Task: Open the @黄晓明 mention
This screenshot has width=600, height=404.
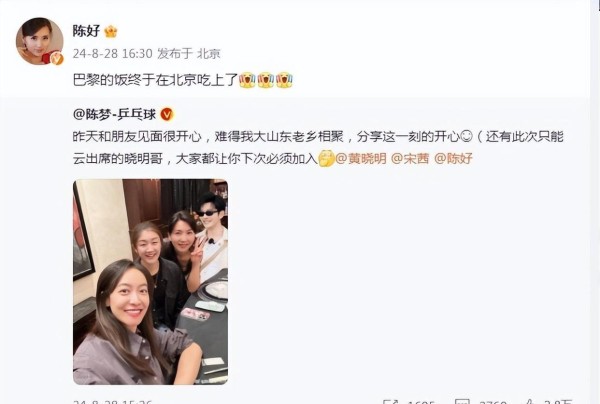Action: pos(361,158)
